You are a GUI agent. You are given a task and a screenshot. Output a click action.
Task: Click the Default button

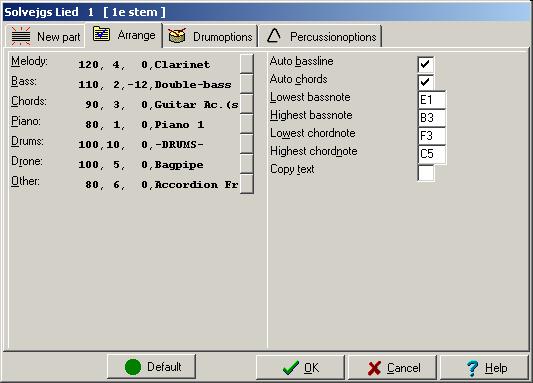click(152, 367)
